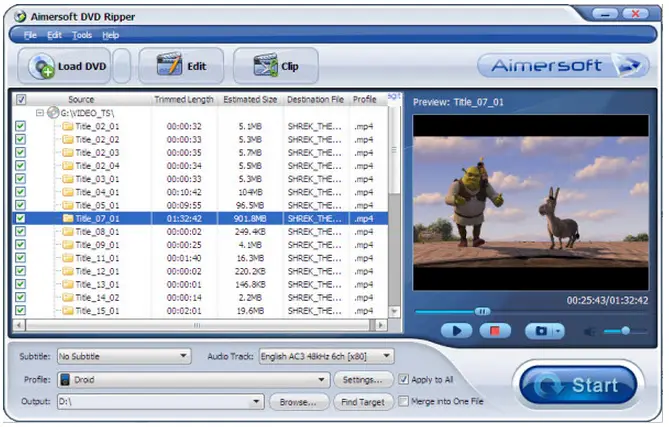The height and width of the screenshot is (427, 669).
Task: Click the 00:10:42 trimmed length cell
Action: coord(184,192)
